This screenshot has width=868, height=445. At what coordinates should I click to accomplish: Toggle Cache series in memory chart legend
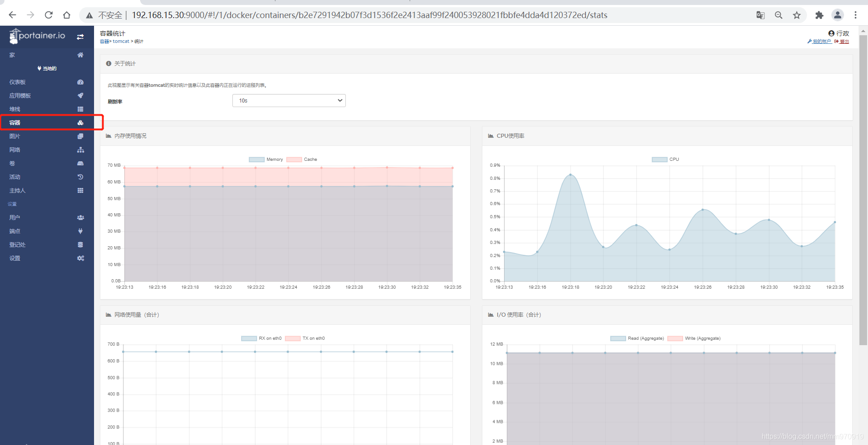[x=302, y=159]
